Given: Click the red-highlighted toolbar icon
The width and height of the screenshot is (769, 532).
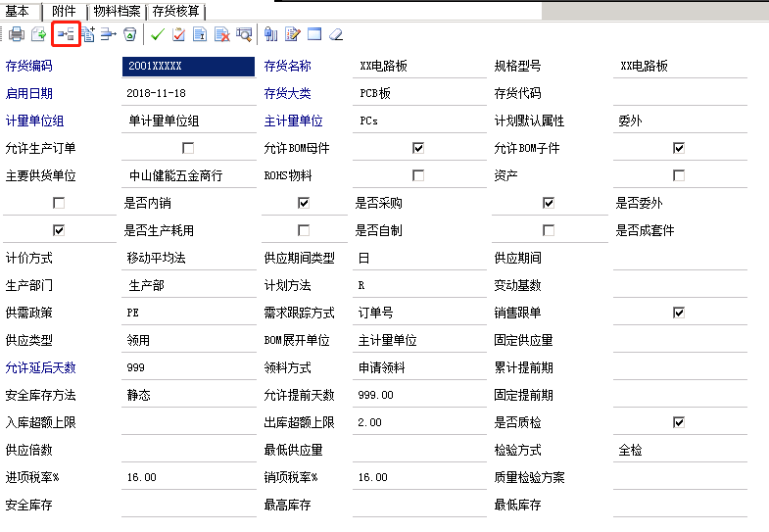Looking at the screenshot, I should [x=66, y=34].
